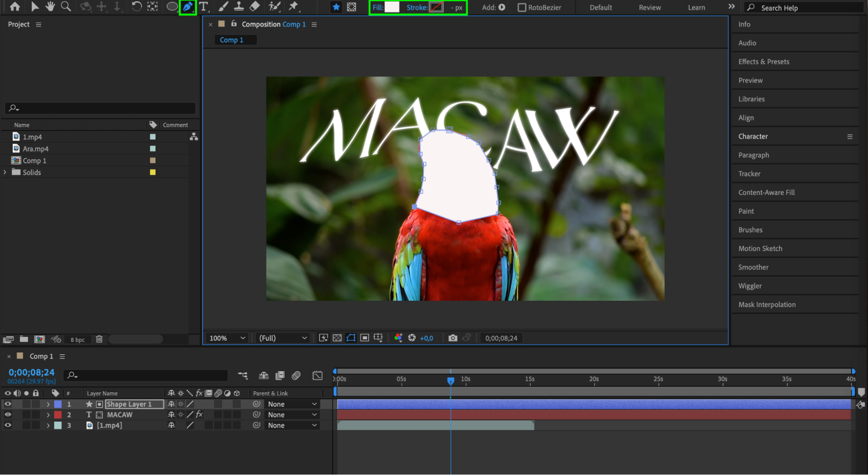Switch to the Review workspace
This screenshot has width=868, height=475.
[x=650, y=7]
